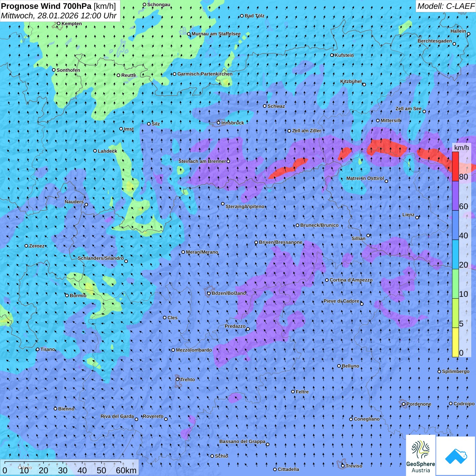Click the Zell am Ziller label

click(307, 131)
